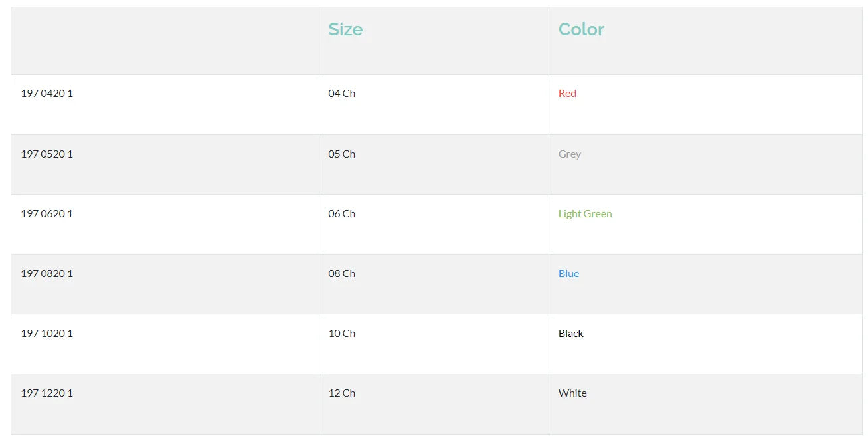Click the Grey color label
The height and width of the screenshot is (438, 868).
click(x=570, y=154)
